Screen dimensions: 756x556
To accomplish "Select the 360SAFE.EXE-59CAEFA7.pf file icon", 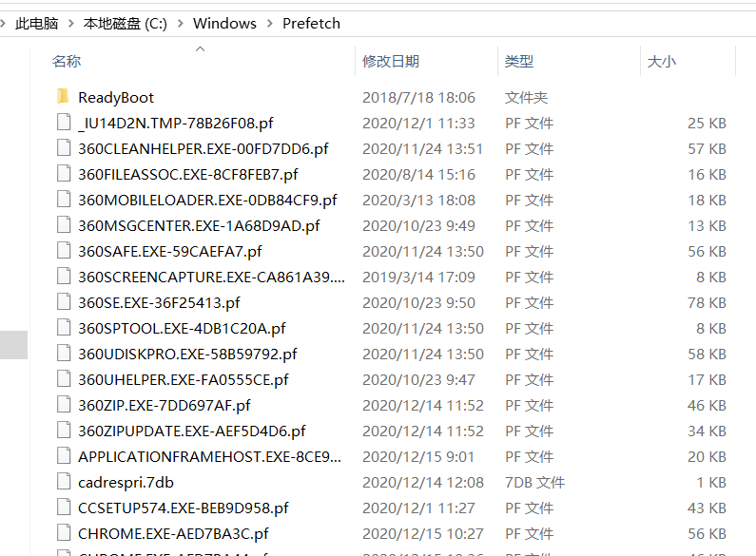I will [64, 251].
